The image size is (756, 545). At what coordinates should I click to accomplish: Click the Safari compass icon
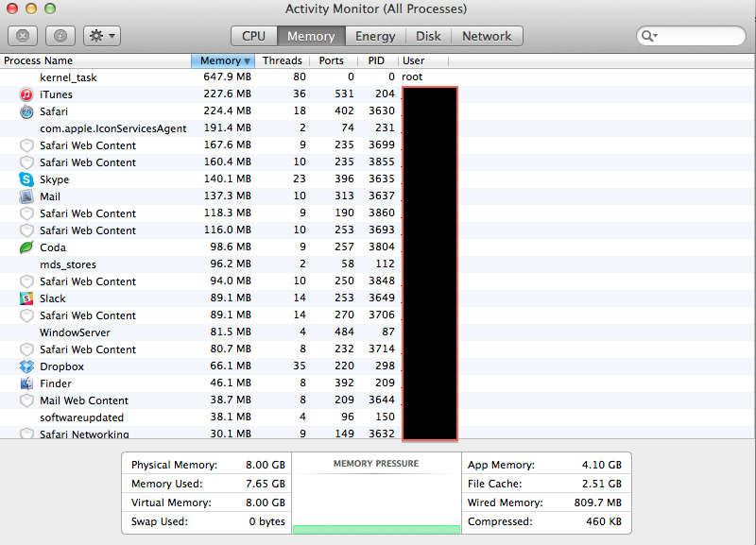coord(26,111)
